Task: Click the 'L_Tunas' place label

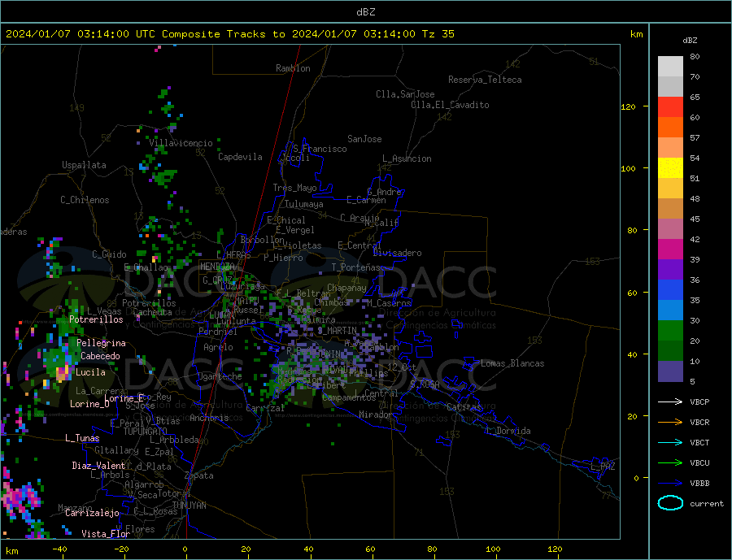Action: (x=82, y=438)
